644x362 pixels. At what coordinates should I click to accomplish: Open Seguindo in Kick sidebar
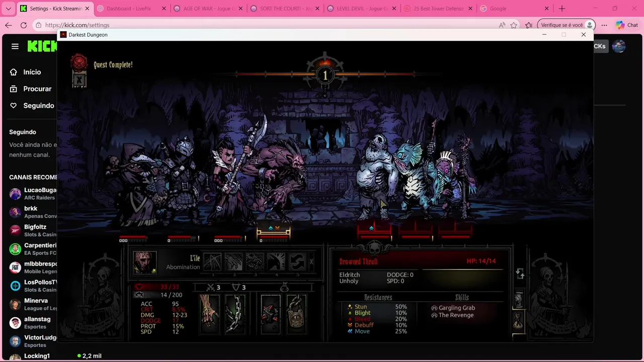click(x=38, y=106)
